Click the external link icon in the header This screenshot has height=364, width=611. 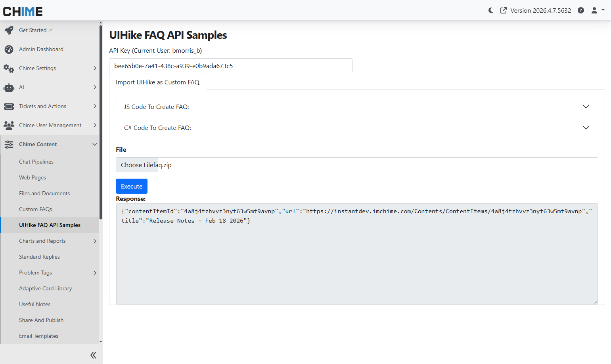click(504, 10)
